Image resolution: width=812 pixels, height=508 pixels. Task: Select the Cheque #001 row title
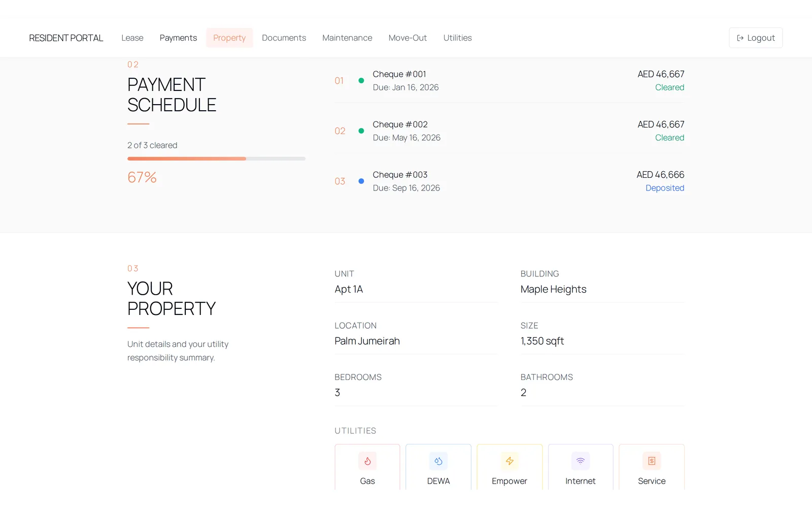399,74
